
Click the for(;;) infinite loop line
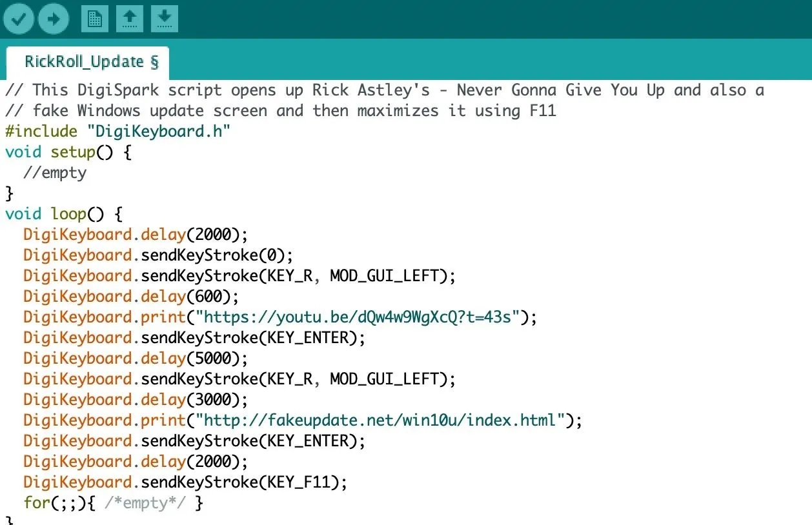point(114,503)
